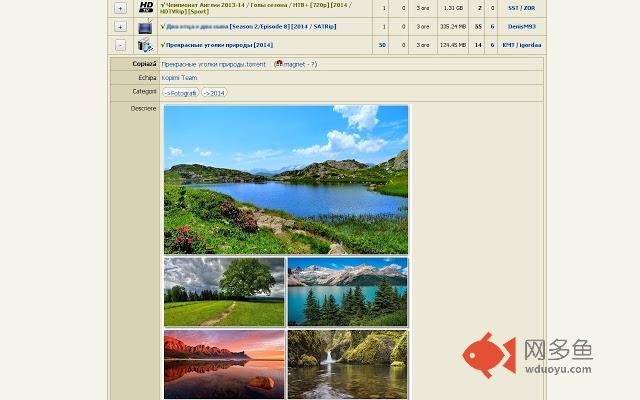Click the Descriere label
The image size is (640, 400).
143,109
